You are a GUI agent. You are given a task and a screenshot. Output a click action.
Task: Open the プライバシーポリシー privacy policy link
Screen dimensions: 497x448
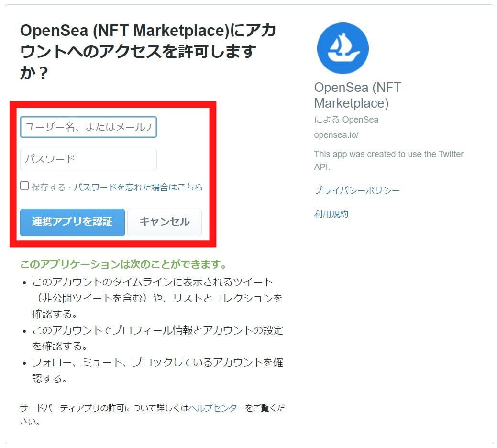pyautogui.click(x=357, y=190)
